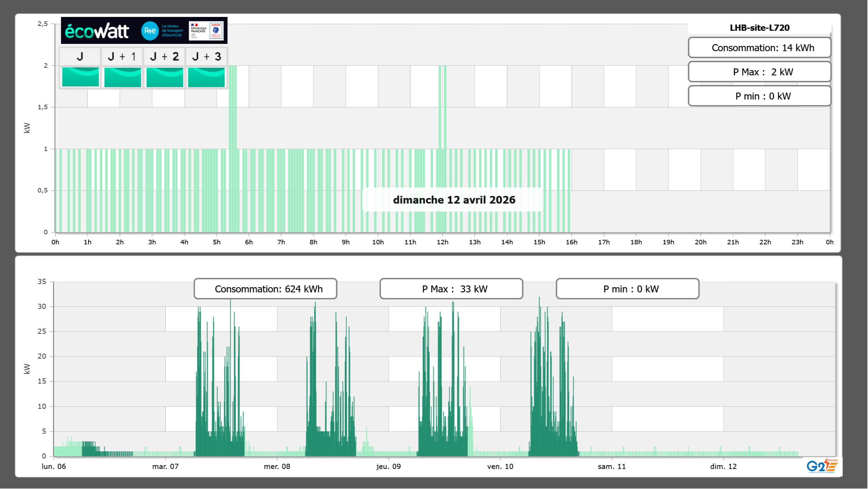Click the écoWatt logo
868x489 pixels.
(97, 31)
